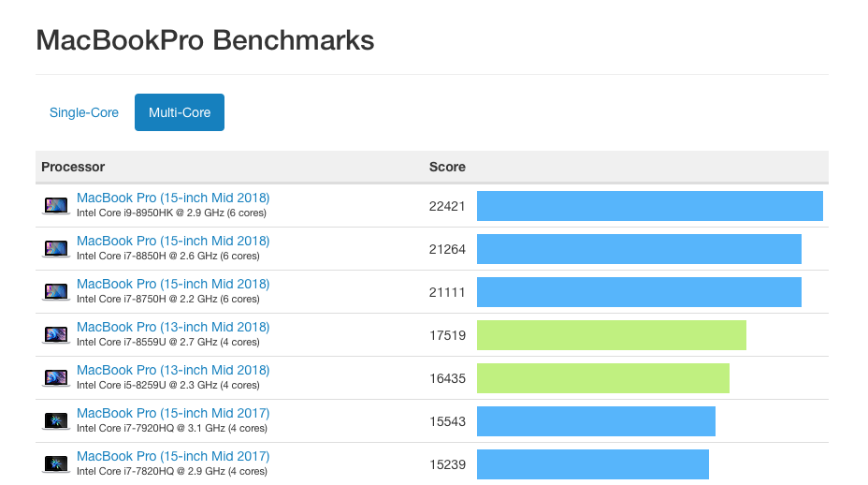Click laptop icon in i9-8950HK row
This screenshot has height=485, width=868.
tap(56, 206)
